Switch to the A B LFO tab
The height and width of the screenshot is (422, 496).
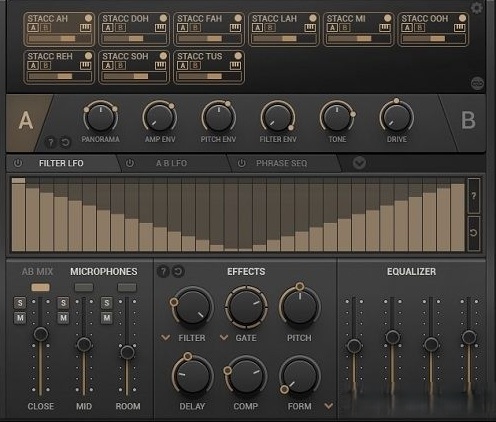click(x=171, y=163)
